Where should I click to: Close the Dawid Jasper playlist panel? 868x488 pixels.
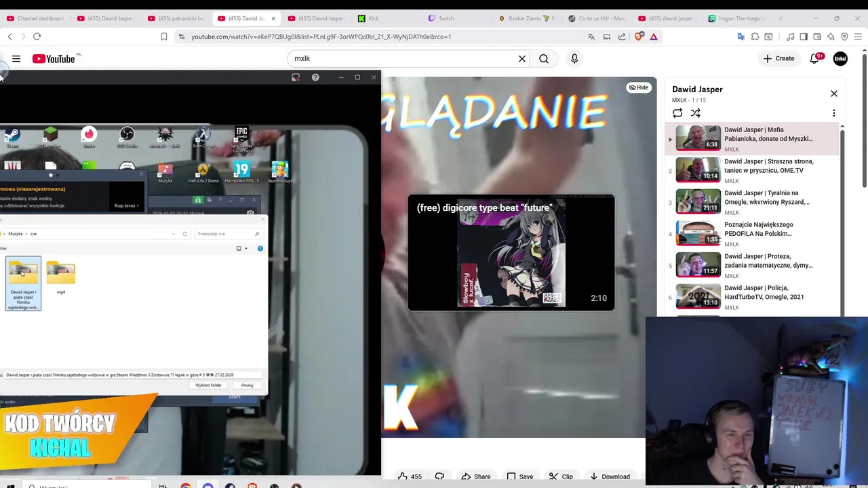coord(834,94)
